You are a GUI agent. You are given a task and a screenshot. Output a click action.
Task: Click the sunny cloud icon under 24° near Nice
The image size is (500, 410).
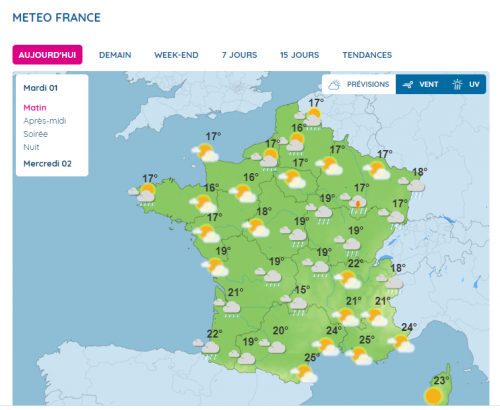pos(401,344)
